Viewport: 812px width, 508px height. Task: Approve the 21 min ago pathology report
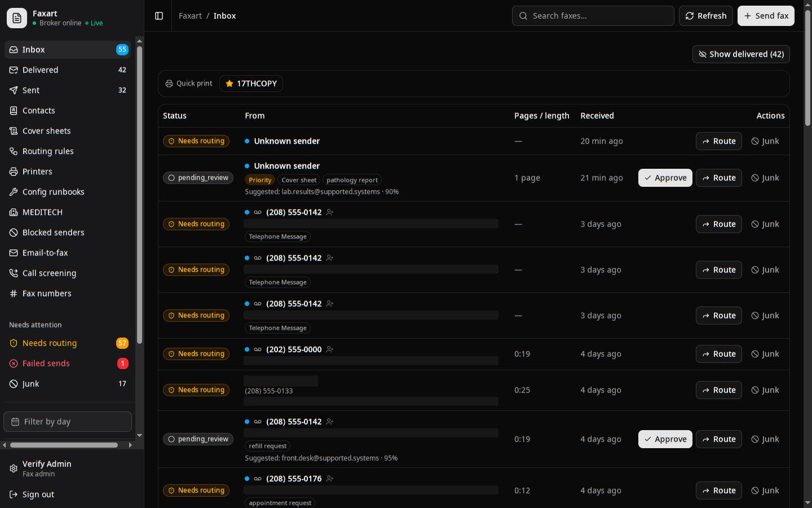click(665, 178)
